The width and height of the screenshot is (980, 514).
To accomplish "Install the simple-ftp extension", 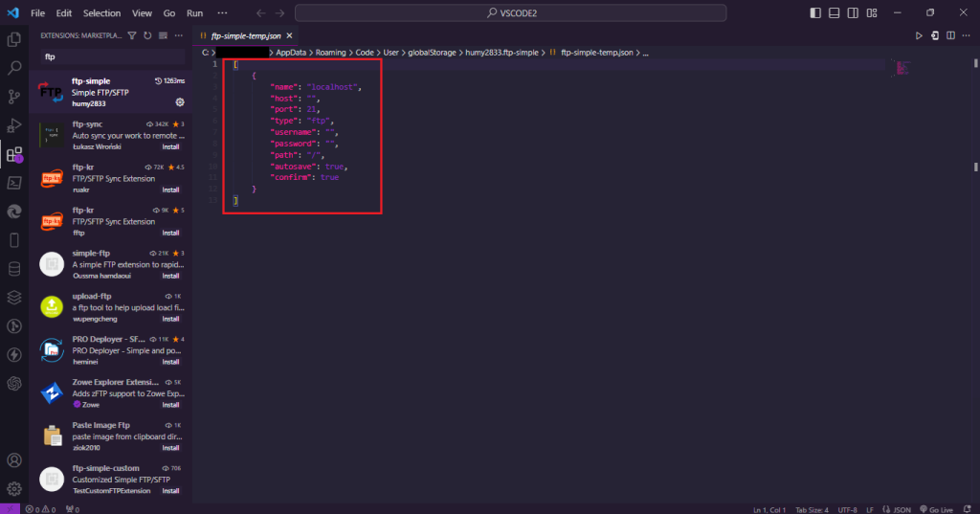I will [x=170, y=276].
